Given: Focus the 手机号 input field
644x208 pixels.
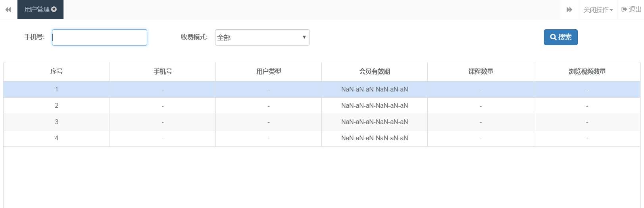Looking at the screenshot, I should 100,37.
